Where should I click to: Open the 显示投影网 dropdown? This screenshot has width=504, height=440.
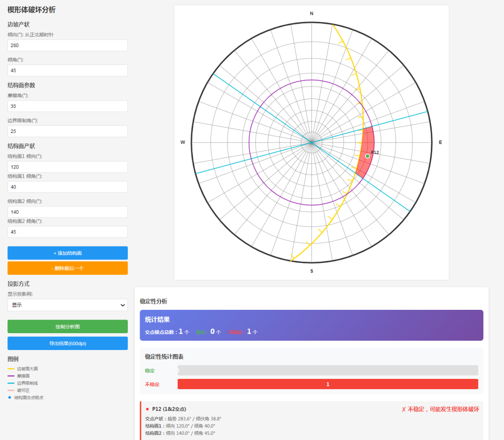[68, 305]
